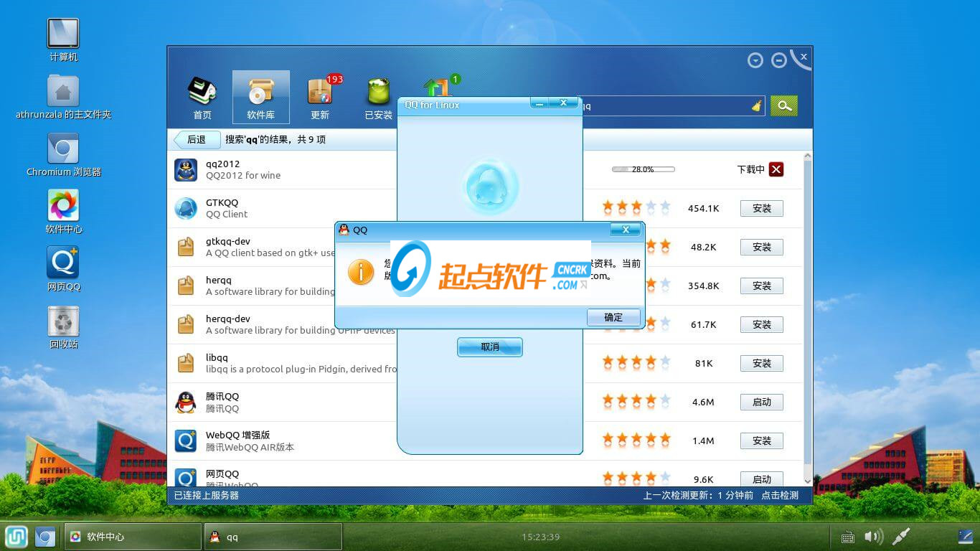Click 点击检测 to check for updates

click(x=780, y=495)
